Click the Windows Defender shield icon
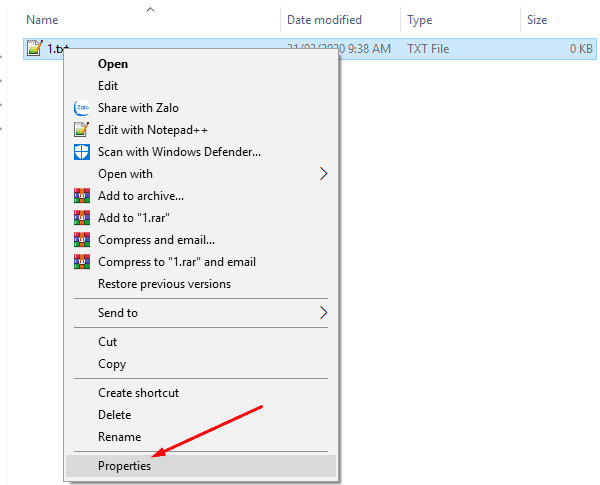 82,152
